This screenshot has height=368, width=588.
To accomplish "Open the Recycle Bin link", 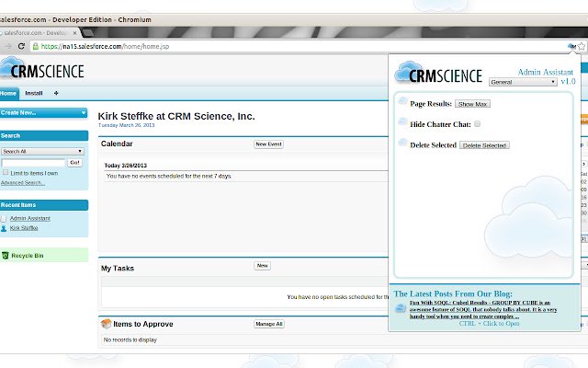I will 28,256.
